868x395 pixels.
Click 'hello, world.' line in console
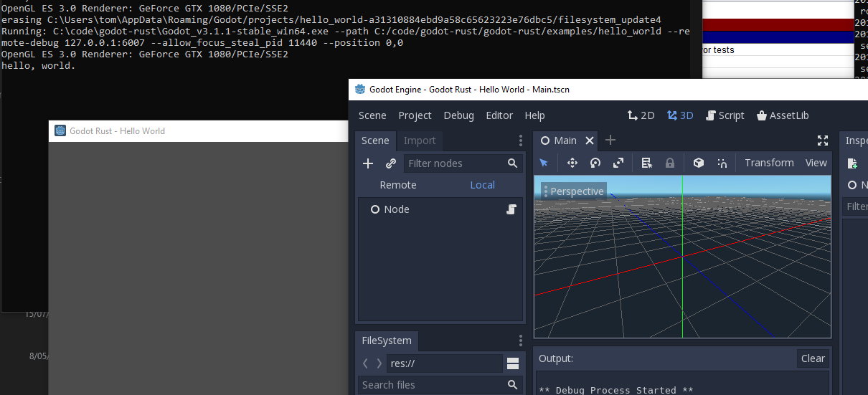(x=38, y=66)
